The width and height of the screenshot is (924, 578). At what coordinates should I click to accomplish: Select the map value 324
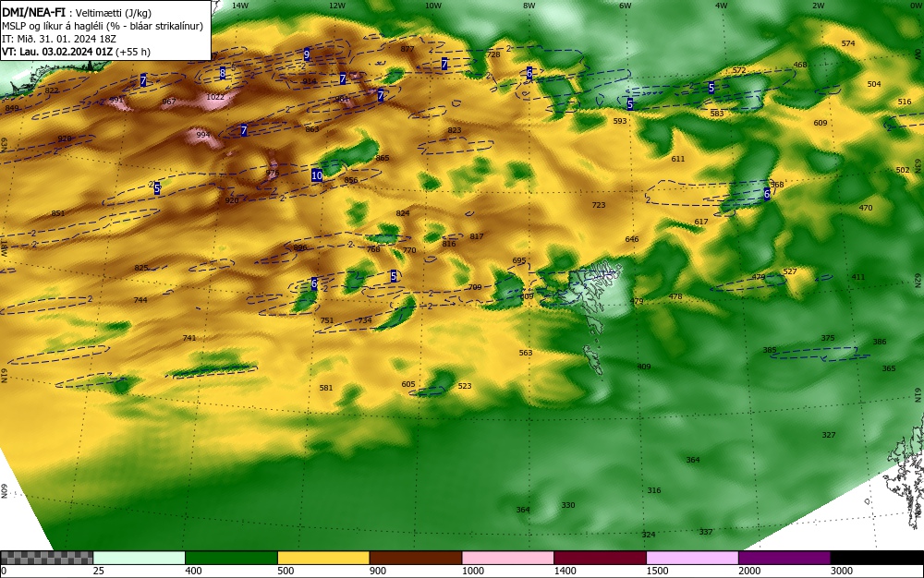point(649,534)
